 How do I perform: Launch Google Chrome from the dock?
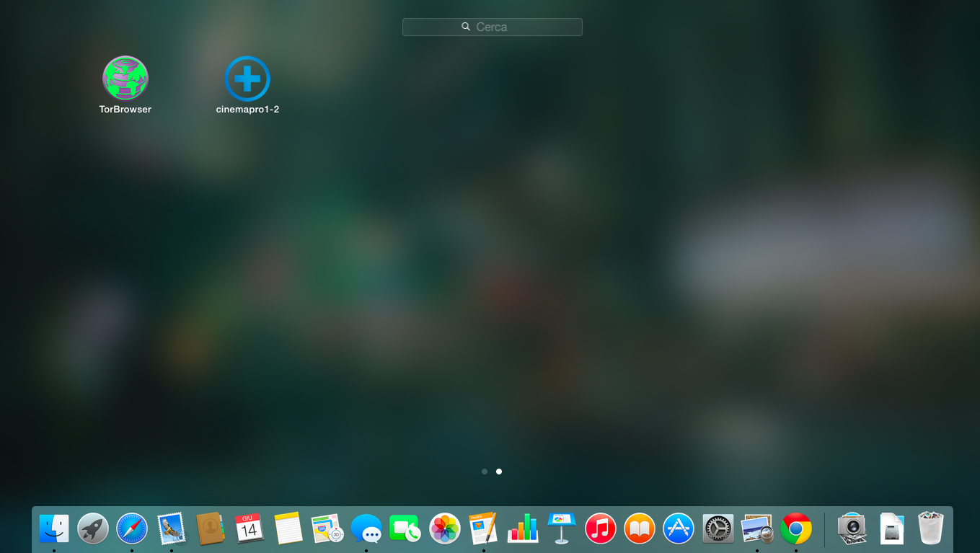tap(796, 529)
